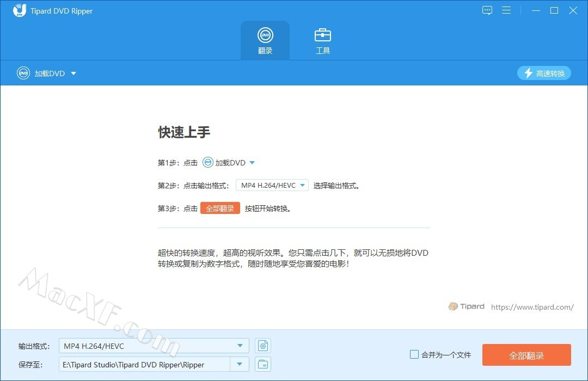588x381 pixels.
Task: Minimize the Tipard DVD Ripper window
Action: click(x=536, y=10)
